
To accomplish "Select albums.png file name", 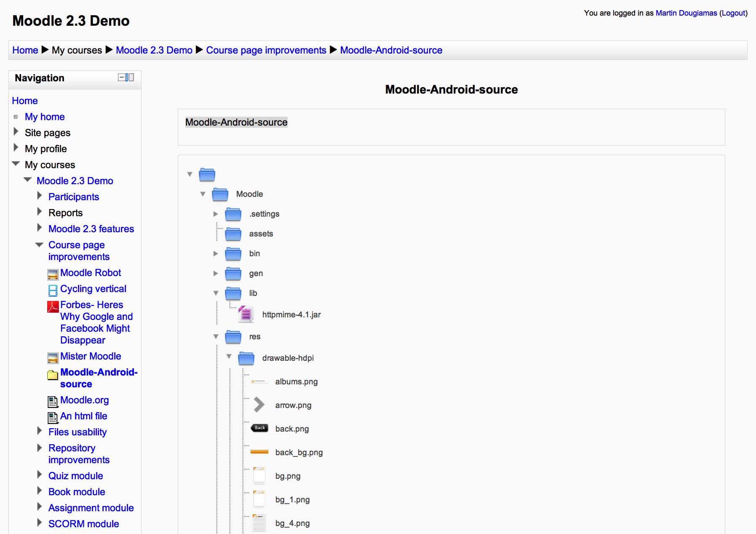I will pos(297,382).
